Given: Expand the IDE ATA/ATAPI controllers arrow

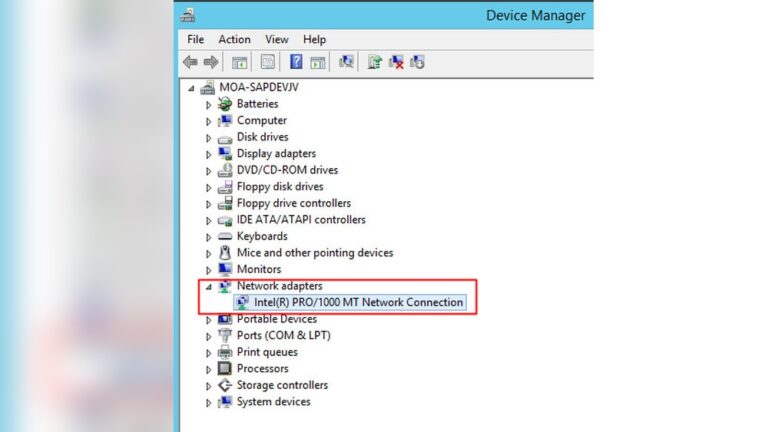Looking at the screenshot, I should tap(208, 221).
